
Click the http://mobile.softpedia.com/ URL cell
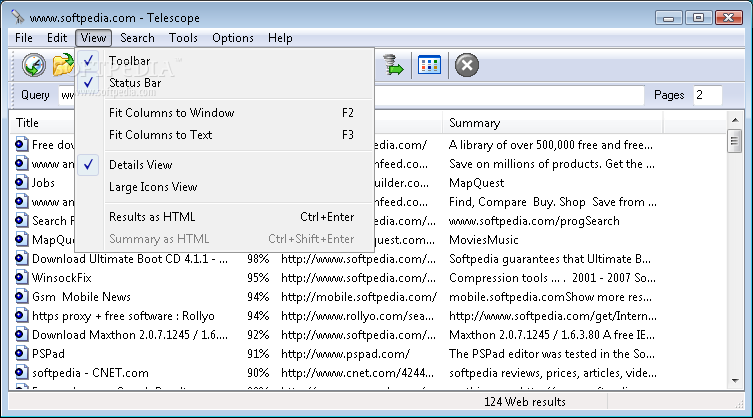pos(359,297)
